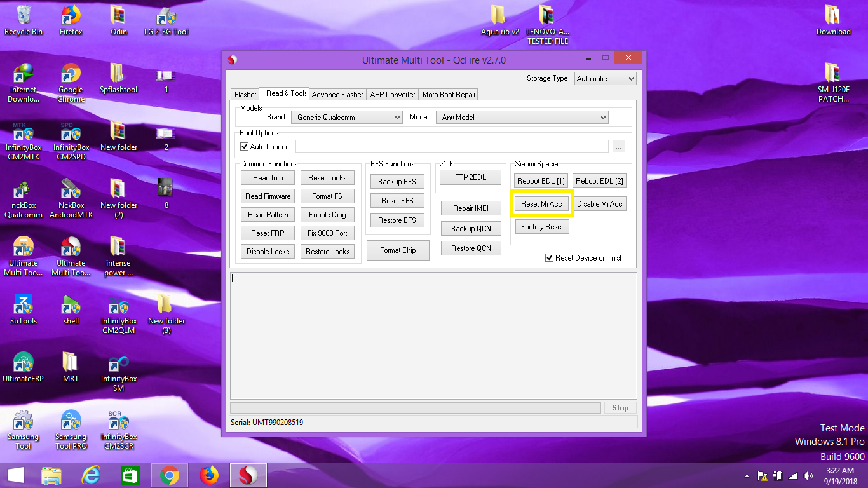Screen dimensions: 868x488
Task: Open the Odin folder icon
Action: pyautogui.click(x=118, y=20)
